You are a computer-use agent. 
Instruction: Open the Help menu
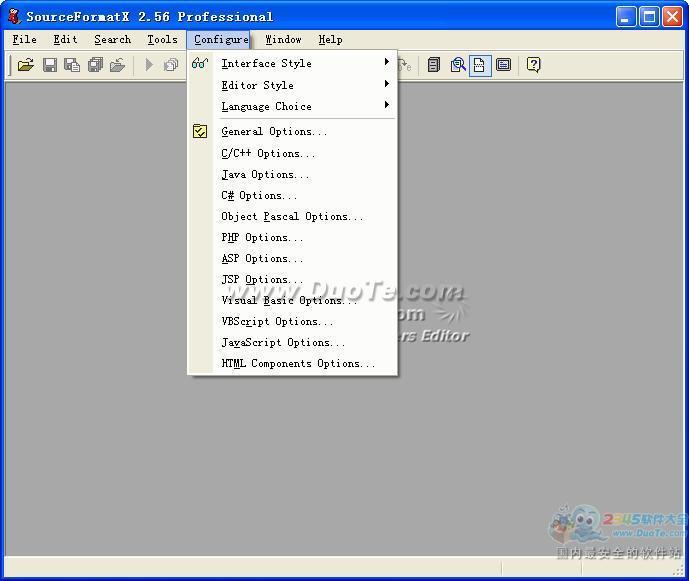pos(330,40)
